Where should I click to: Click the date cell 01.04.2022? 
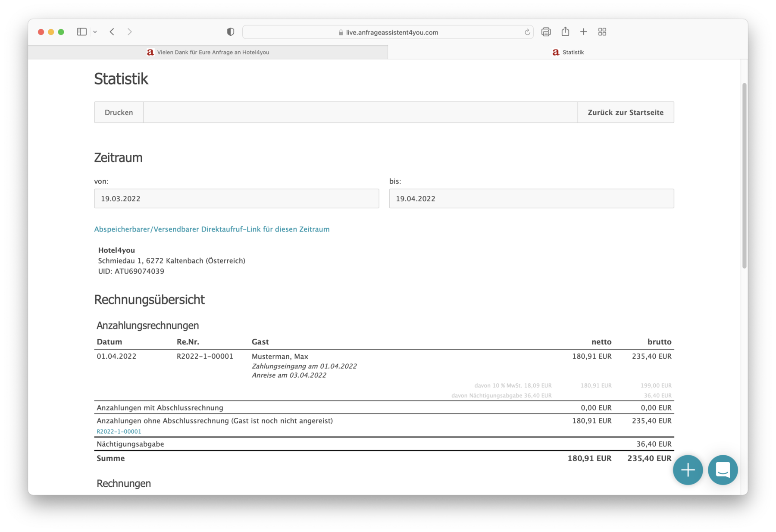click(116, 357)
